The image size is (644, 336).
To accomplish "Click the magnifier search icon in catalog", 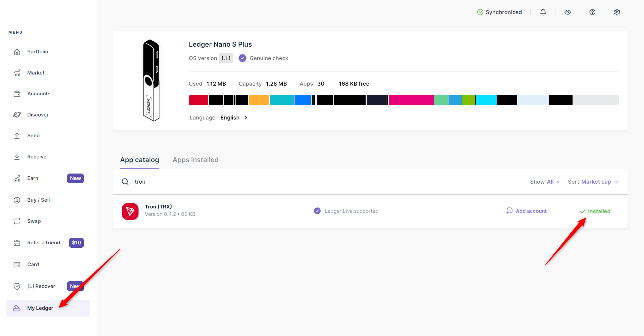I will (x=125, y=182).
